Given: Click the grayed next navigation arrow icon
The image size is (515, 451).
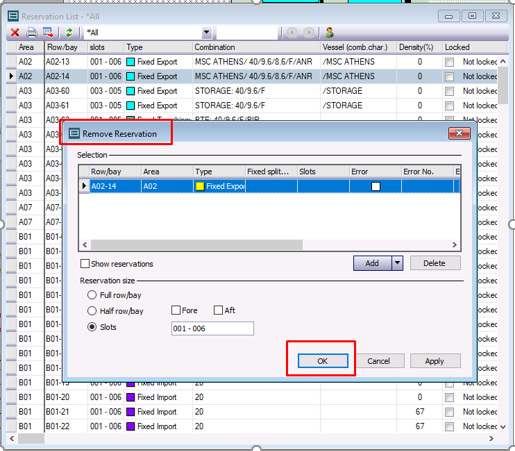Looking at the screenshot, I should 309,33.
